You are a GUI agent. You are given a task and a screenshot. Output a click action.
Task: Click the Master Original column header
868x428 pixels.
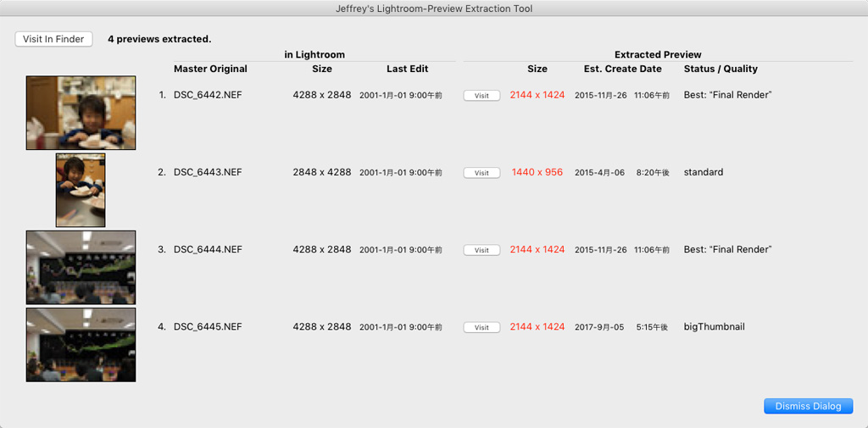[x=210, y=69]
